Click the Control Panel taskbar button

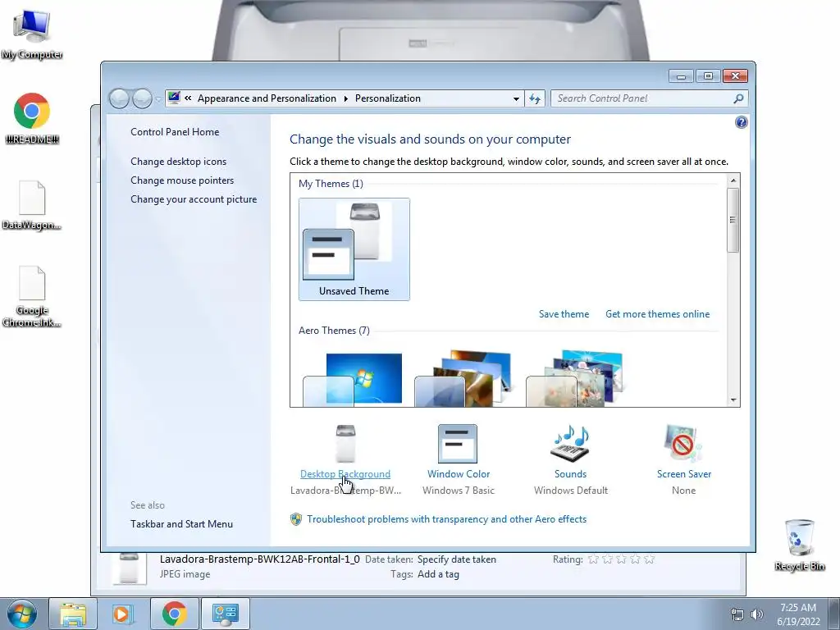pos(225,614)
